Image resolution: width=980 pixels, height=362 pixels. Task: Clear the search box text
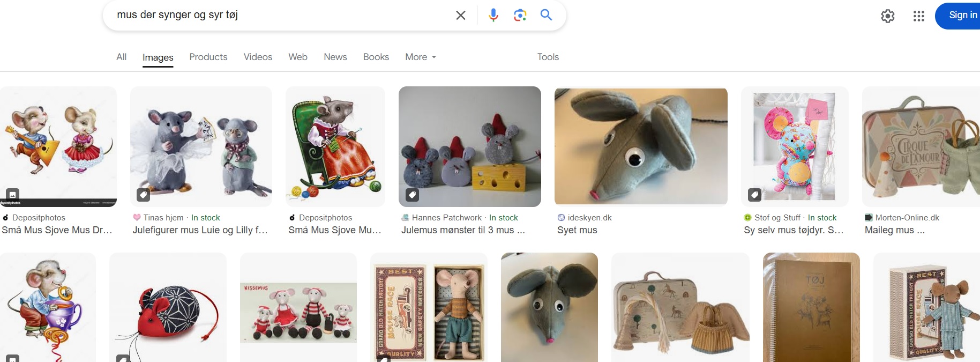coord(460,15)
